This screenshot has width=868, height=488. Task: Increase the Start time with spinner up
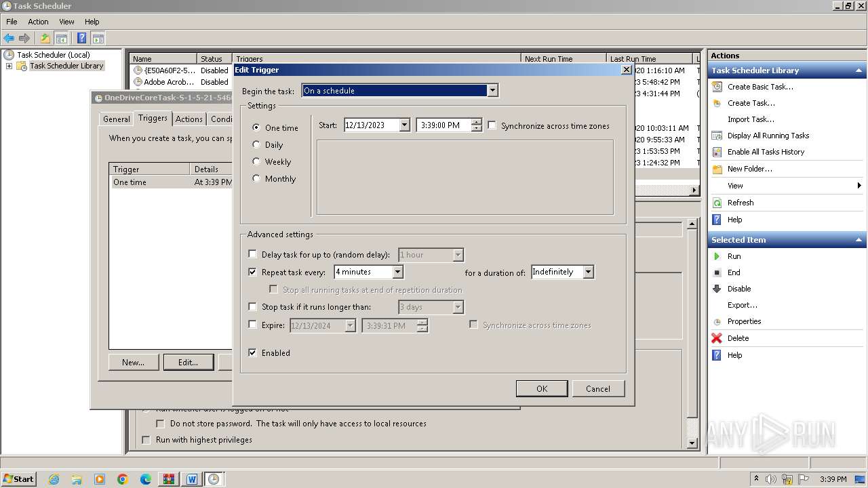(477, 122)
